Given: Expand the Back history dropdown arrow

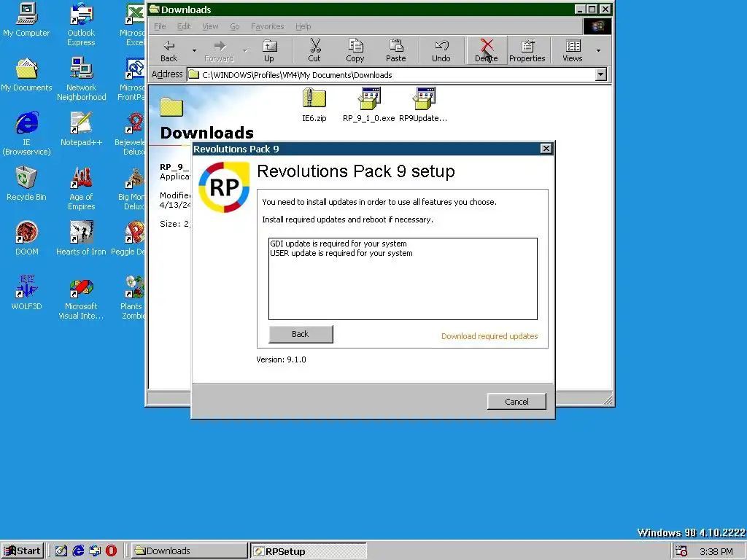Looking at the screenshot, I should coord(194,50).
